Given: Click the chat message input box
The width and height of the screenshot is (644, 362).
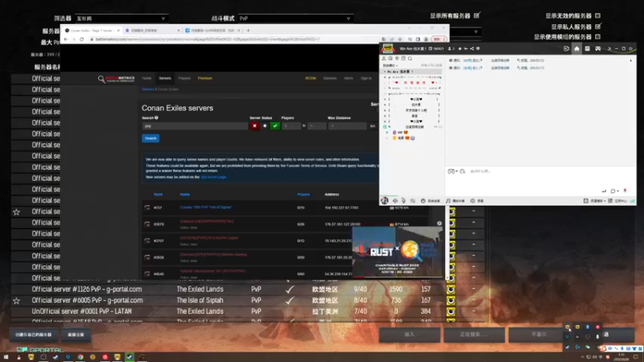Looking at the screenshot, I should click(540, 180).
